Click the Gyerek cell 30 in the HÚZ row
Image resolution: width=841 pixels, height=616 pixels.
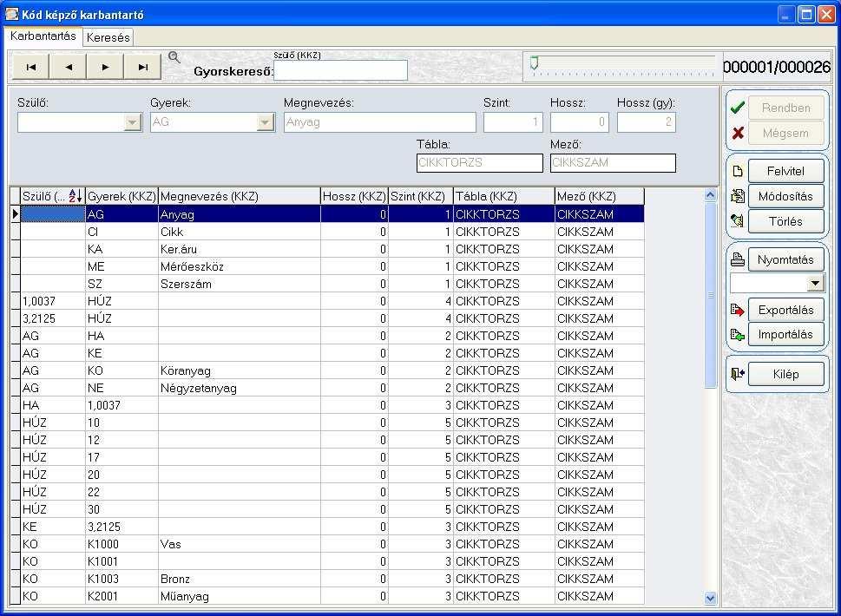[122, 509]
